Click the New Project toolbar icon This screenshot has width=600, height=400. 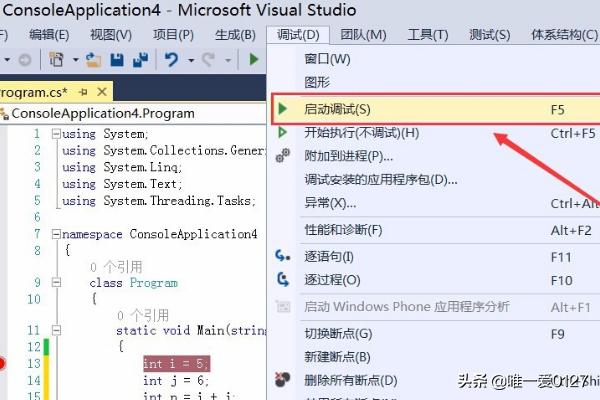[57, 60]
